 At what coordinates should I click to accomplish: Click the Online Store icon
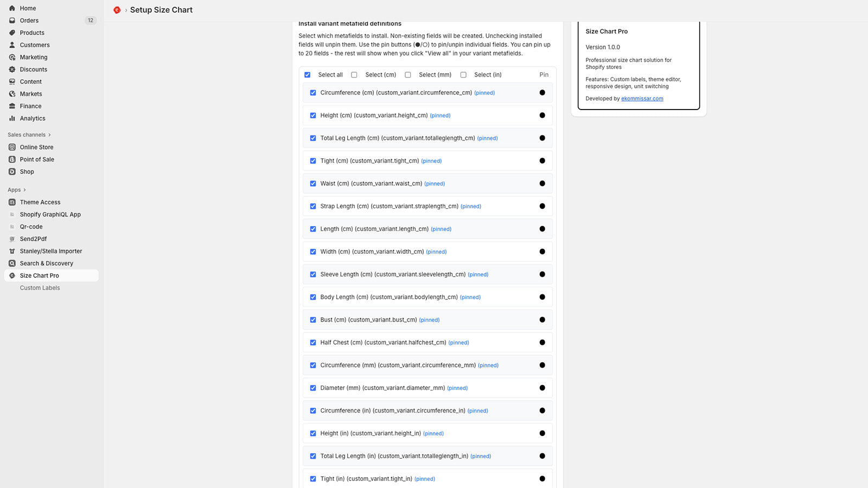pyautogui.click(x=12, y=147)
